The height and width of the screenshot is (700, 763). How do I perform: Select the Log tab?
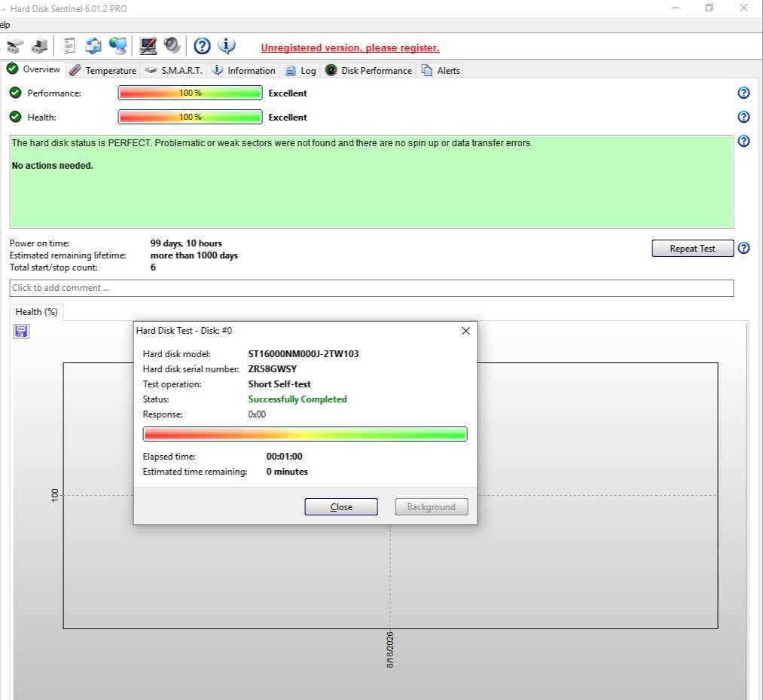[301, 71]
